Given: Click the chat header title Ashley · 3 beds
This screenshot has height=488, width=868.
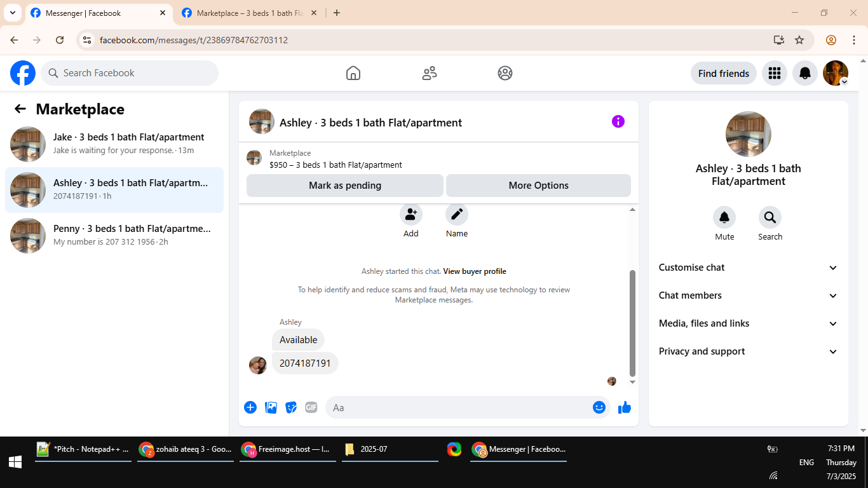Looking at the screenshot, I should tap(370, 123).
